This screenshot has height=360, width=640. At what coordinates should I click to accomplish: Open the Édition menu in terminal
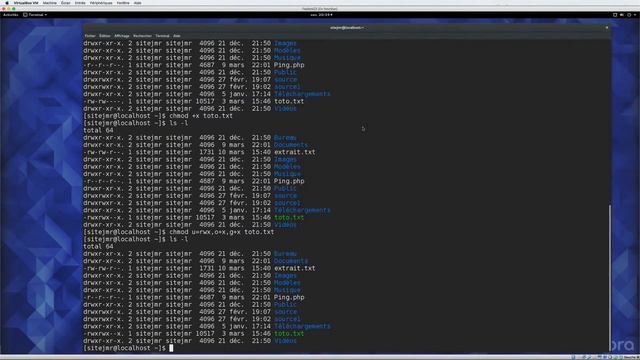(105, 36)
